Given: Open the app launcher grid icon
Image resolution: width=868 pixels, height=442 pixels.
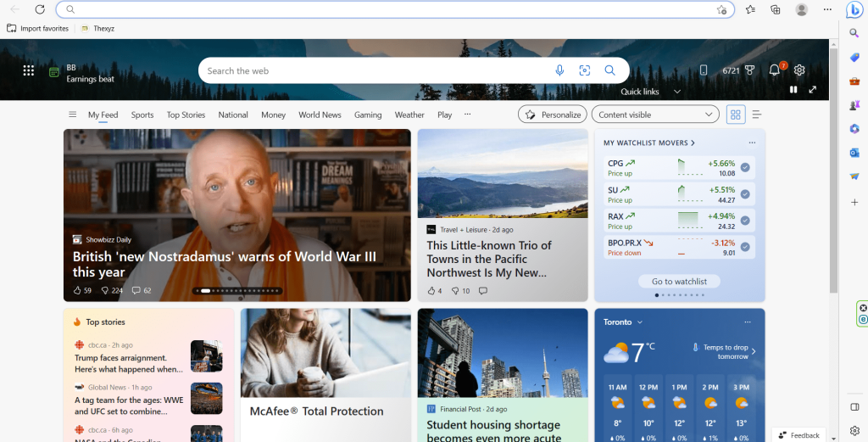Looking at the screenshot, I should pos(28,70).
